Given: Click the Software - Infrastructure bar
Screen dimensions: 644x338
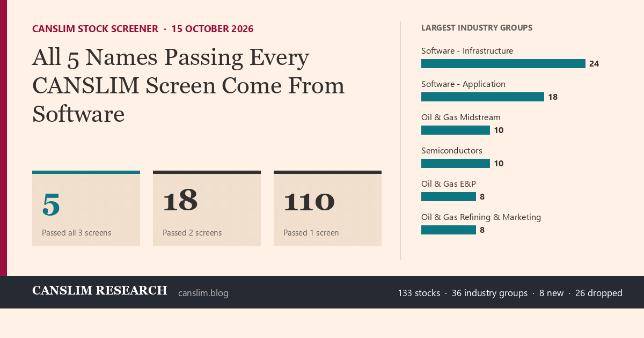Looking at the screenshot, I should tap(503, 64).
